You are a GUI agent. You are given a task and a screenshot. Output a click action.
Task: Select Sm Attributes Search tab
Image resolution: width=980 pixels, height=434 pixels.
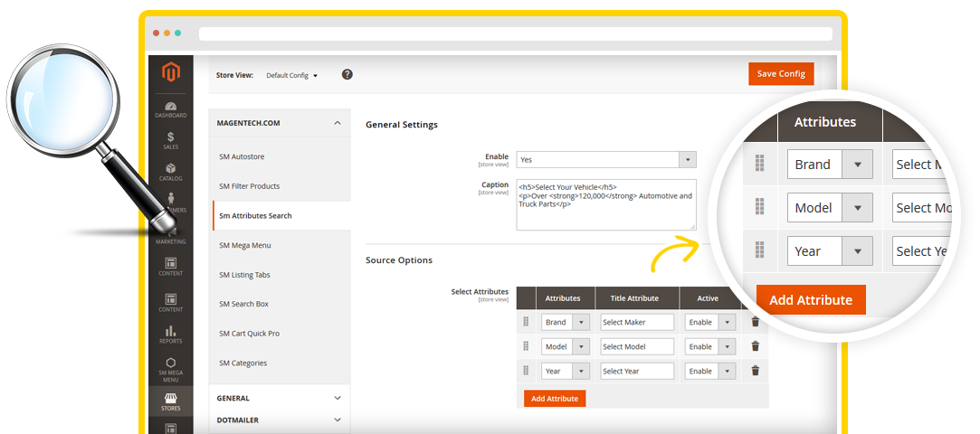(x=281, y=215)
